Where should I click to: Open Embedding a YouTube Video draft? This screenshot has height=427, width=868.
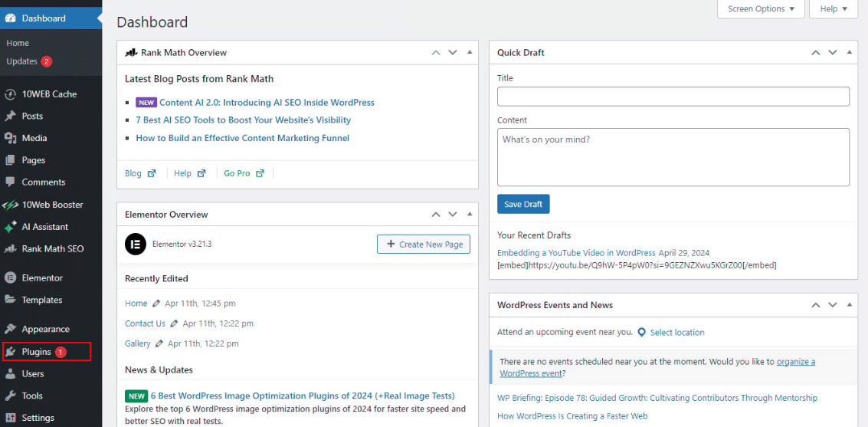click(576, 252)
